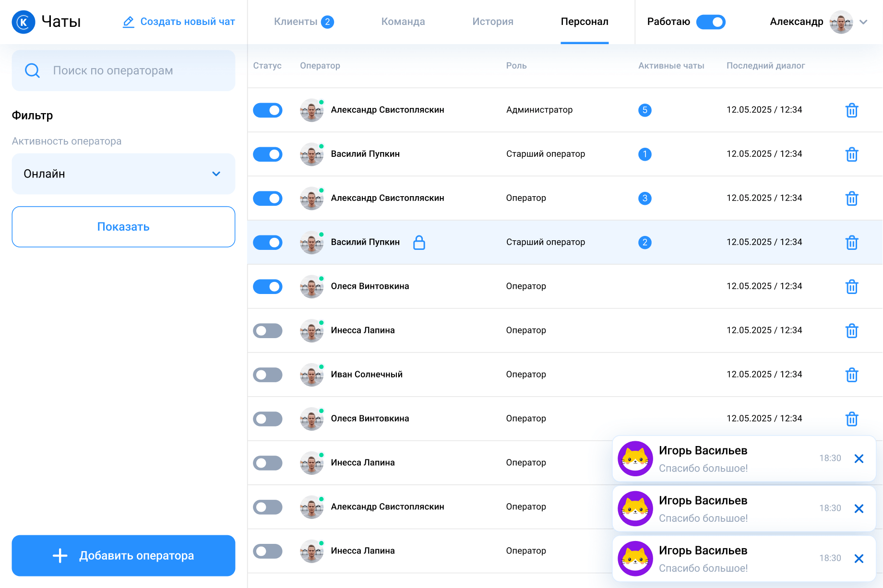Screen dimensions: 883x588
Task: Toggle status of Администратор Александр Свистопляскин
Action: 268,110
